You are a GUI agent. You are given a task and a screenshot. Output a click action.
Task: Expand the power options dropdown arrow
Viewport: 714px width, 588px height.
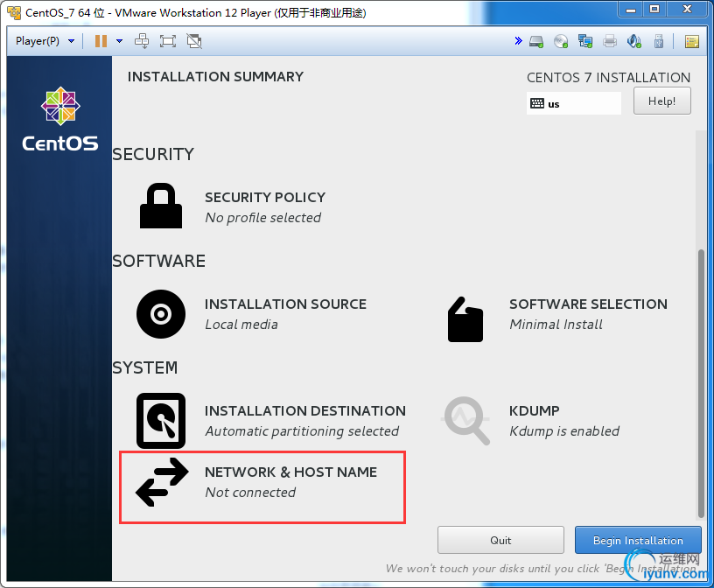pyautogui.click(x=119, y=41)
